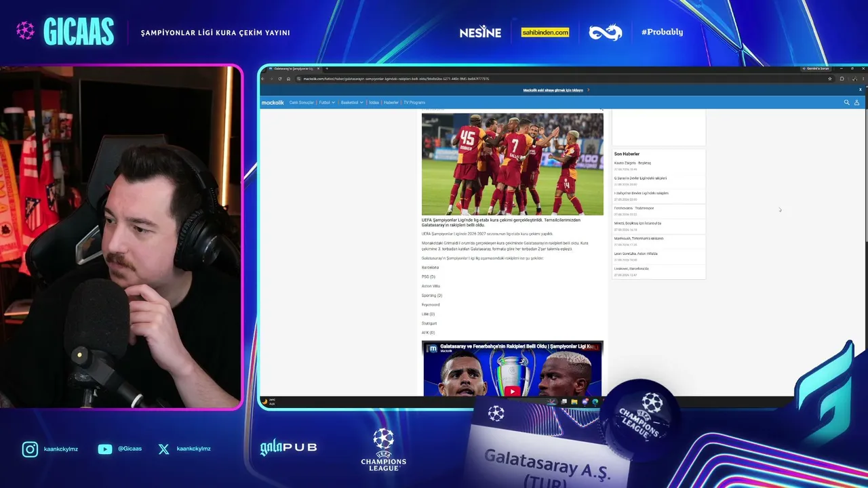This screenshot has height=488, width=868.
Task: Click the Galatasaray players article photo
Action: point(513,164)
